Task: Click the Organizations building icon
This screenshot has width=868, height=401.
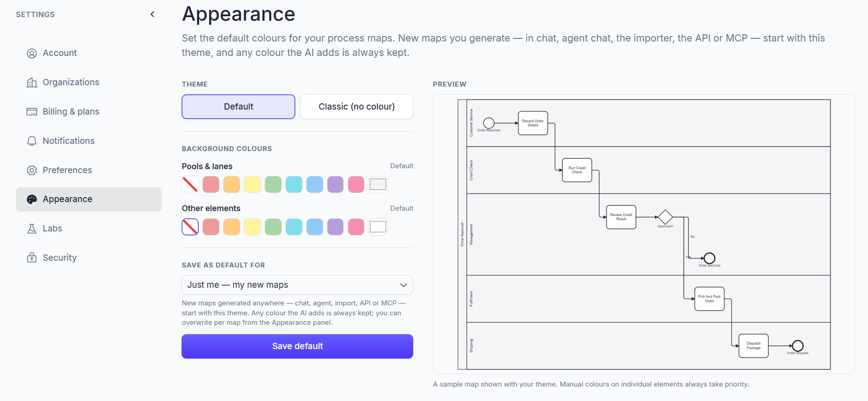Action: (x=32, y=83)
